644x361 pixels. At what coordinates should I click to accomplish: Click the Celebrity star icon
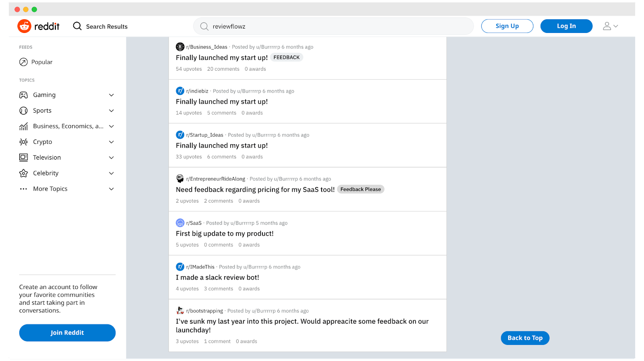[24, 173]
